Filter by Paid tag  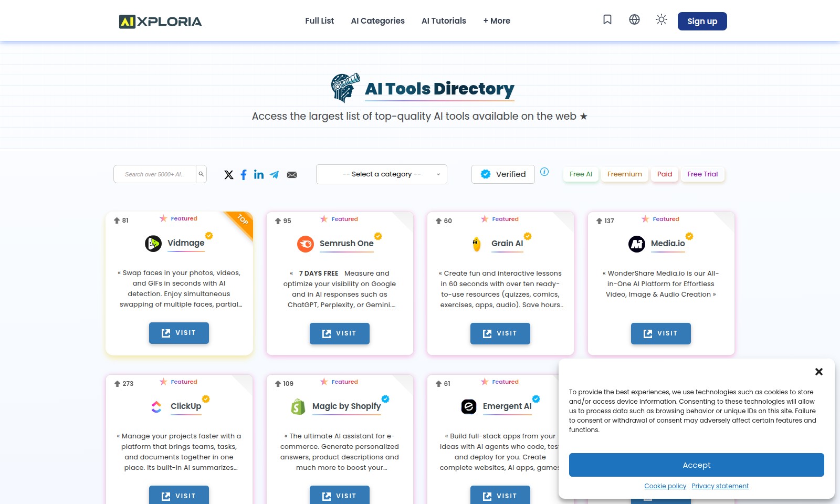click(665, 174)
